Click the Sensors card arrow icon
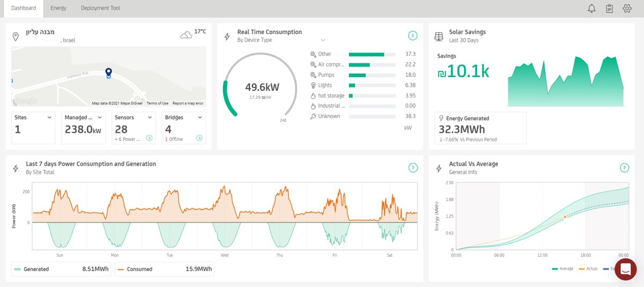 [150, 138]
